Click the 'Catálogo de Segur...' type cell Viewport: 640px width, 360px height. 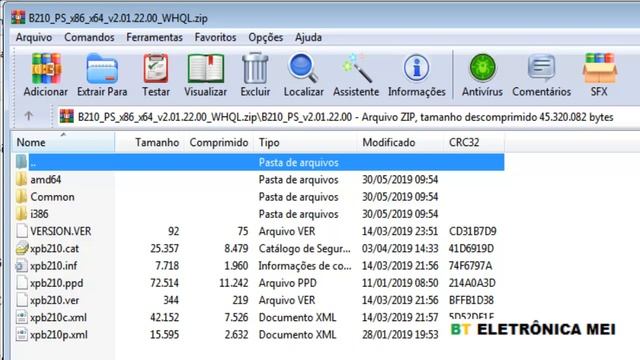(x=304, y=249)
